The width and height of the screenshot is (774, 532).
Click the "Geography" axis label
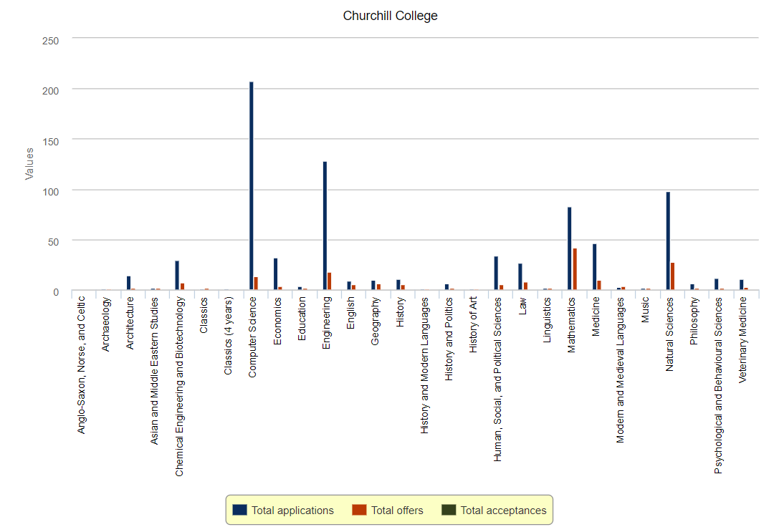[375, 321]
